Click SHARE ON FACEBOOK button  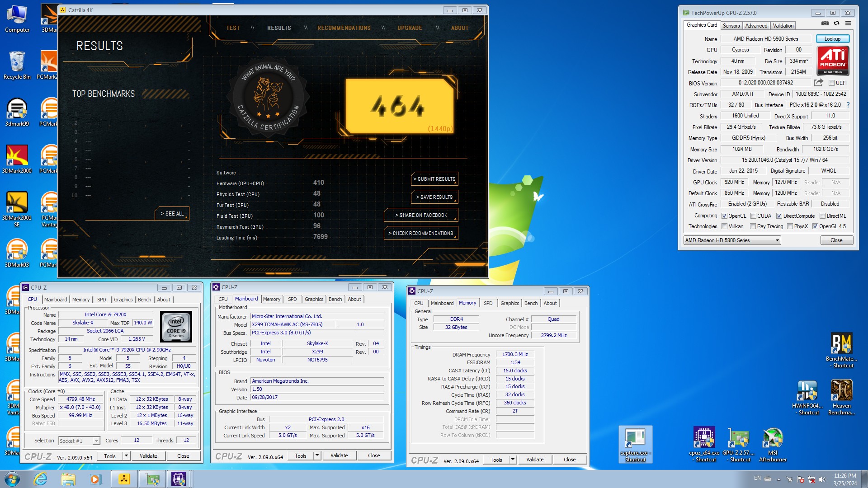click(x=421, y=215)
